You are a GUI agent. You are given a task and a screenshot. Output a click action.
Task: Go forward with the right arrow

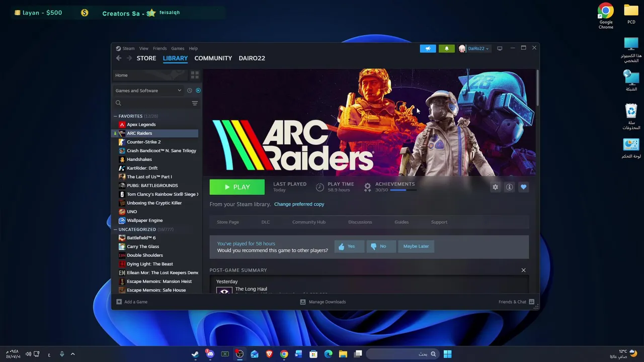(x=129, y=58)
